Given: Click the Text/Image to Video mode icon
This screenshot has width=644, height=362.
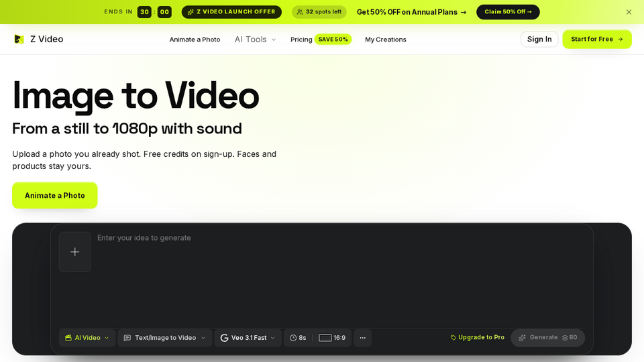Looking at the screenshot, I should [127, 338].
